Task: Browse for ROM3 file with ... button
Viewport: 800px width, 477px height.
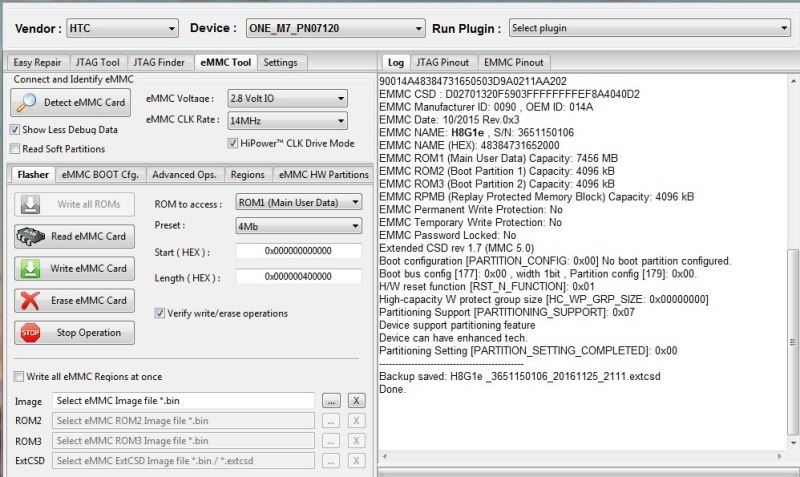Action: click(x=332, y=441)
